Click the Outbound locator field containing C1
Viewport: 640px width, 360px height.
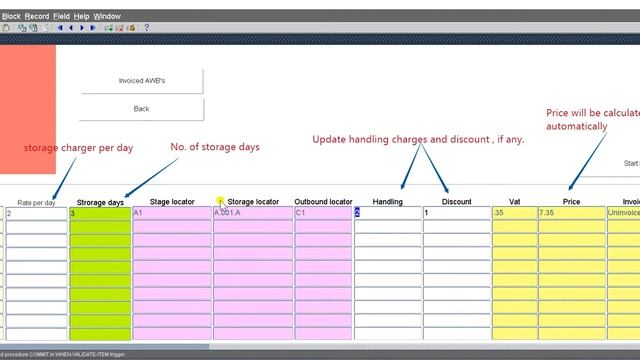(323, 213)
